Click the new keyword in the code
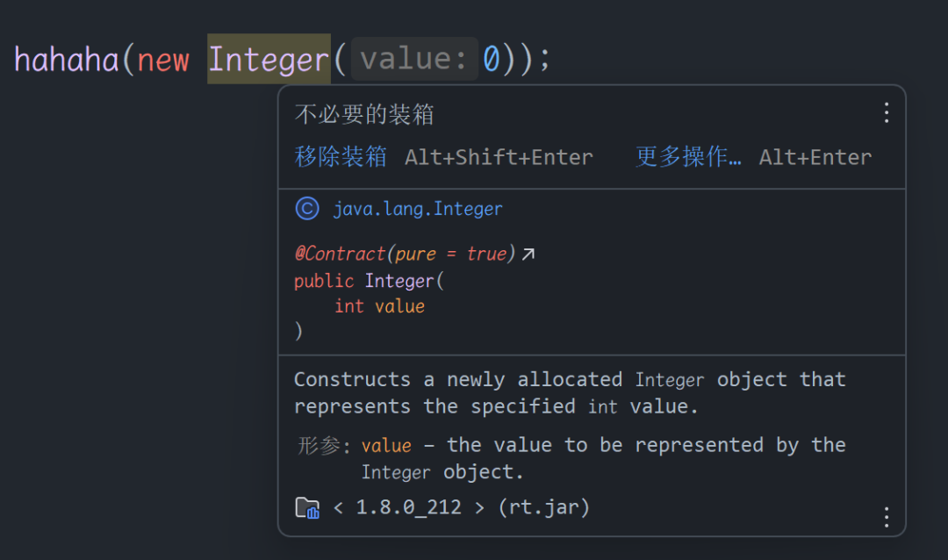Screen dimensions: 948x560 pyautogui.click(x=163, y=61)
